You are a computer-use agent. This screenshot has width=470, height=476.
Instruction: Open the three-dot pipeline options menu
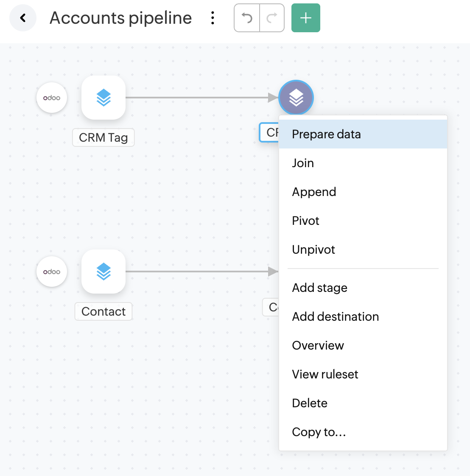pyautogui.click(x=213, y=18)
